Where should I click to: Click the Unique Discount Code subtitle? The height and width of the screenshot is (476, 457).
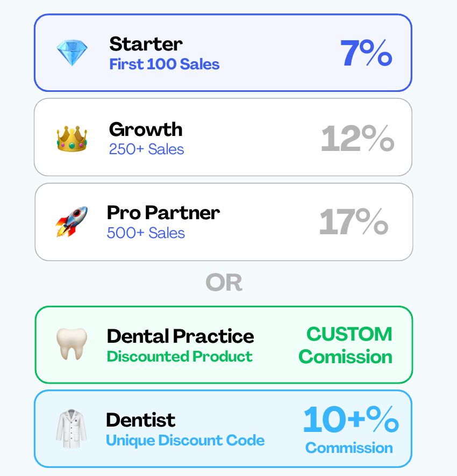(185, 441)
